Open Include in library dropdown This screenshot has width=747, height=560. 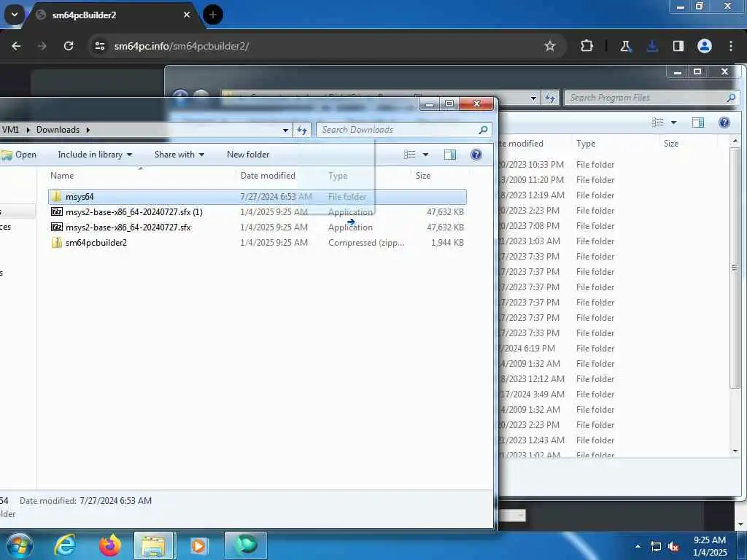(x=95, y=155)
